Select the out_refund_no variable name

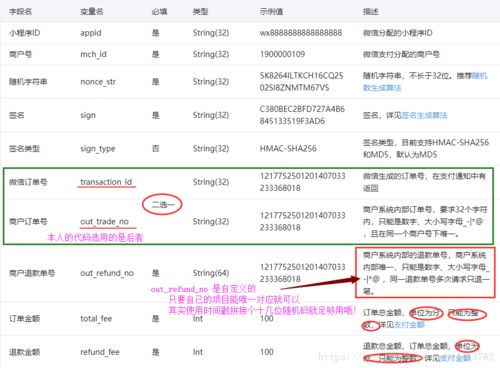(107, 273)
